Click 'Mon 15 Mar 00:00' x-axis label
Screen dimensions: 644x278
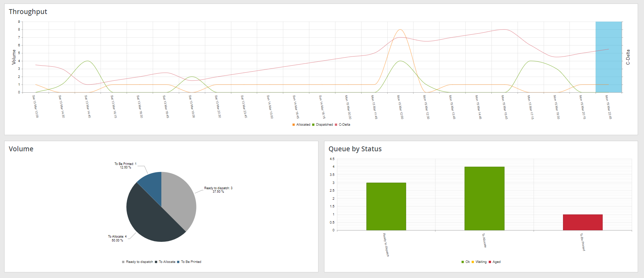tap(348, 107)
